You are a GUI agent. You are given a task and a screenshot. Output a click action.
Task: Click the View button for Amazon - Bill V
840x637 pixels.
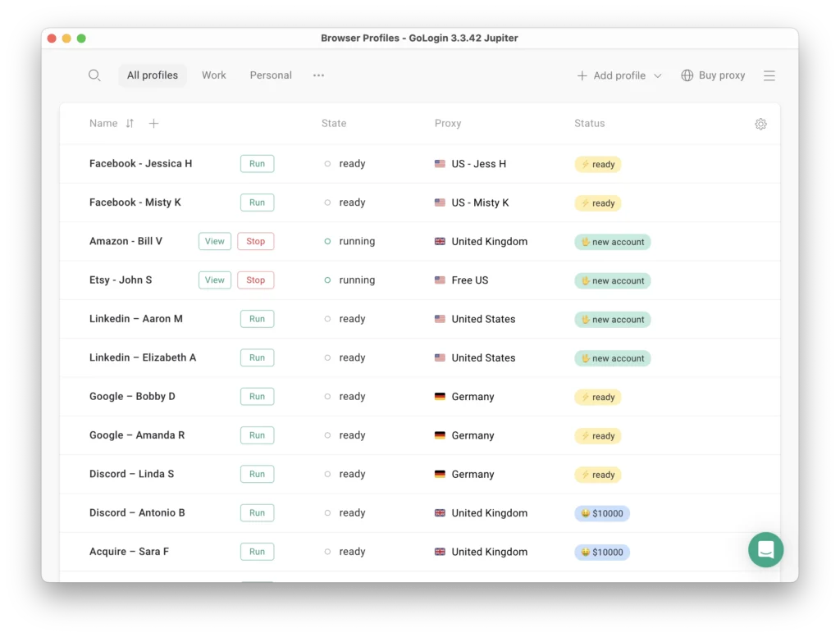tap(214, 241)
